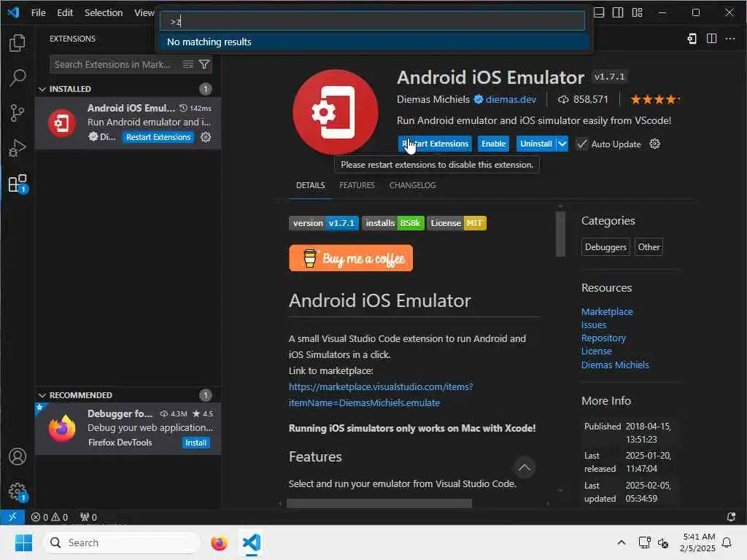This screenshot has height=560, width=747.
Task: Click Restart Extensions in extension header
Action: click(435, 144)
